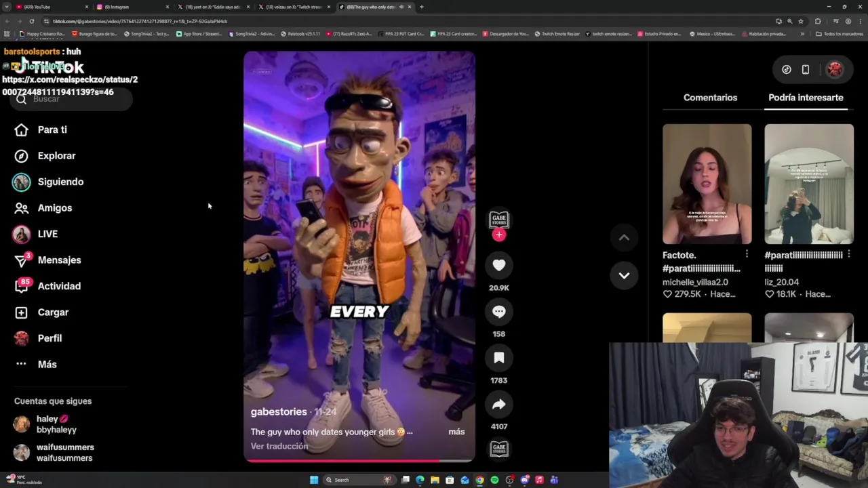Click Ver traducción under the caption
The height and width of the screenshot is (488, 868).
pyautogui.click(x=279, y=446)
